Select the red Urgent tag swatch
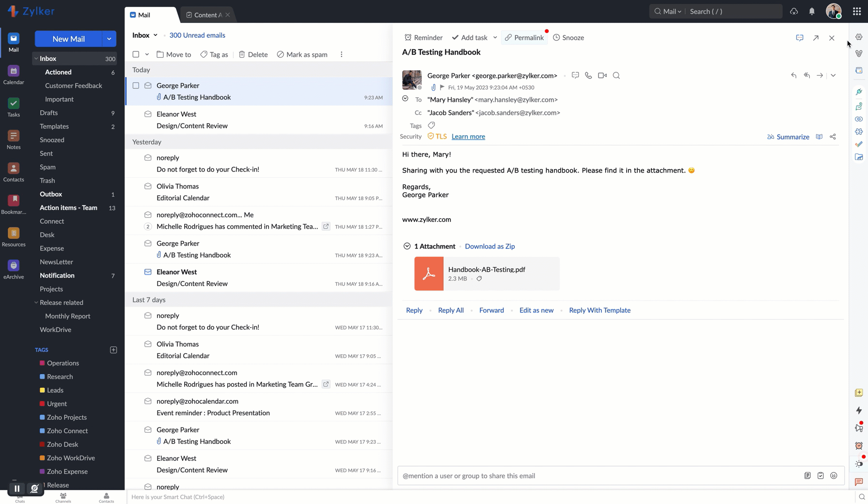Screen dimensions: 868x504 [42, 404]
